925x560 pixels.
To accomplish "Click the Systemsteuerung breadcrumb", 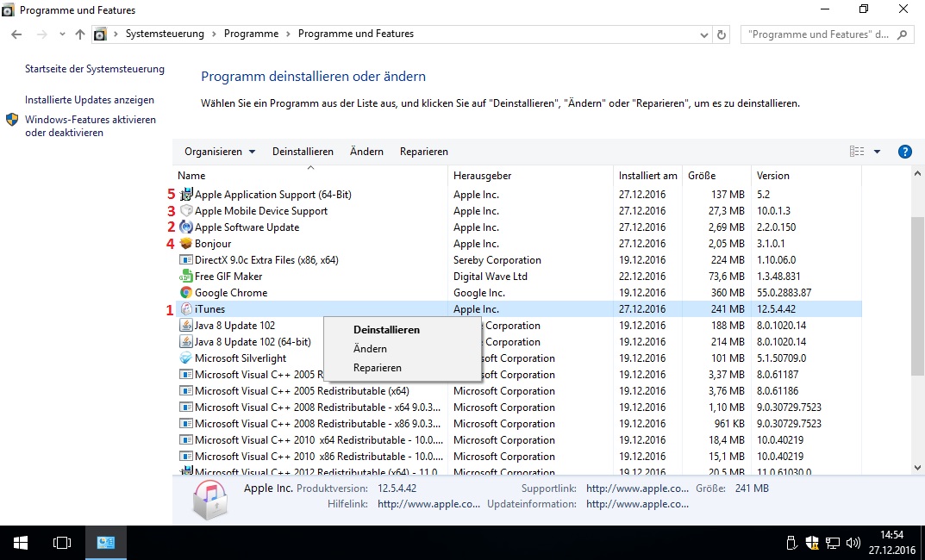I will pos(165,34).
